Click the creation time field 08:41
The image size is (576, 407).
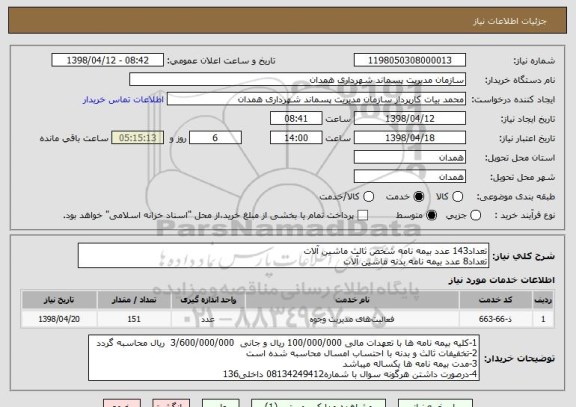[296, 119]
